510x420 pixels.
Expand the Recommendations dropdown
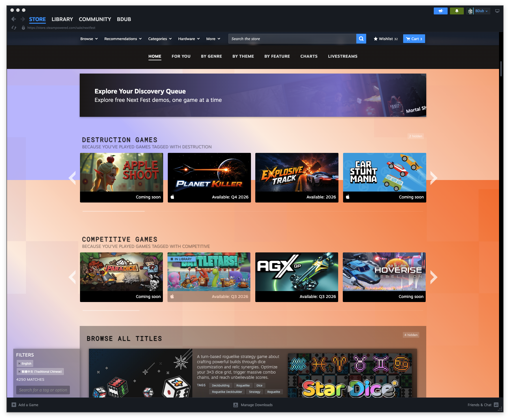123,39
